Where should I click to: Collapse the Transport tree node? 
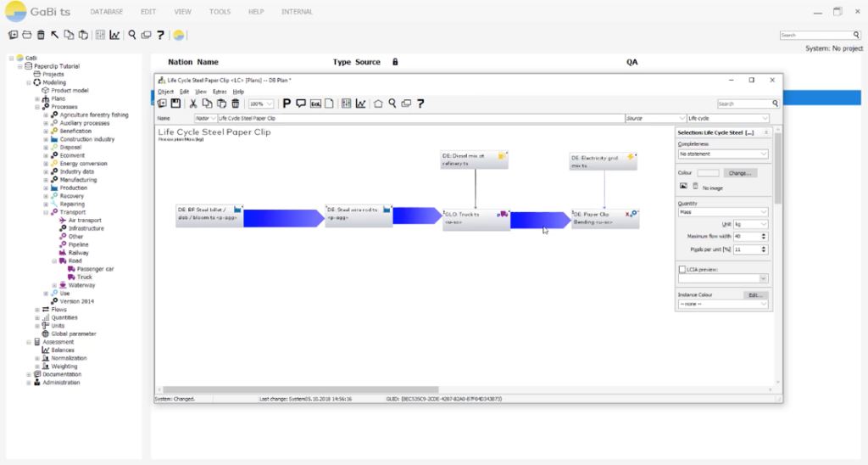click(x=46, y=212)
